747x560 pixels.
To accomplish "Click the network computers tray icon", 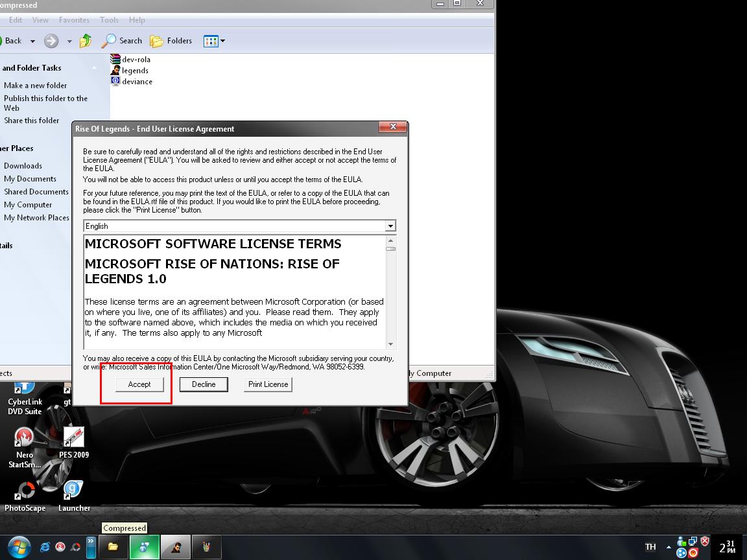I will tap(693, 541).
